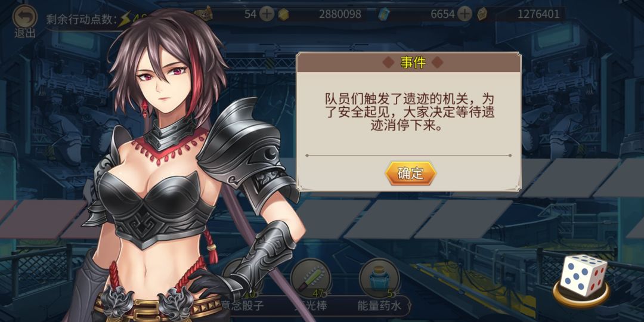Screen dimensions: 644x322
Task: Add more via plus next to 54
Action: [x=267, y=14]
